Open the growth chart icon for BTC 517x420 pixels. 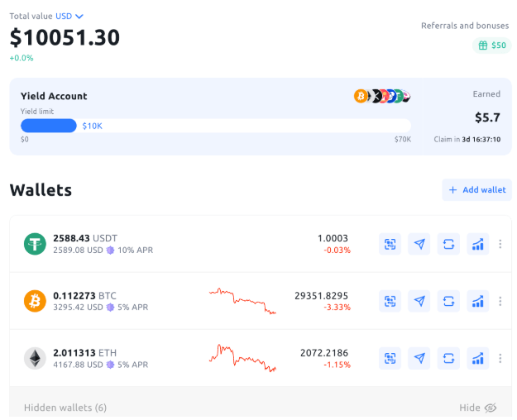tap(477, 301)
